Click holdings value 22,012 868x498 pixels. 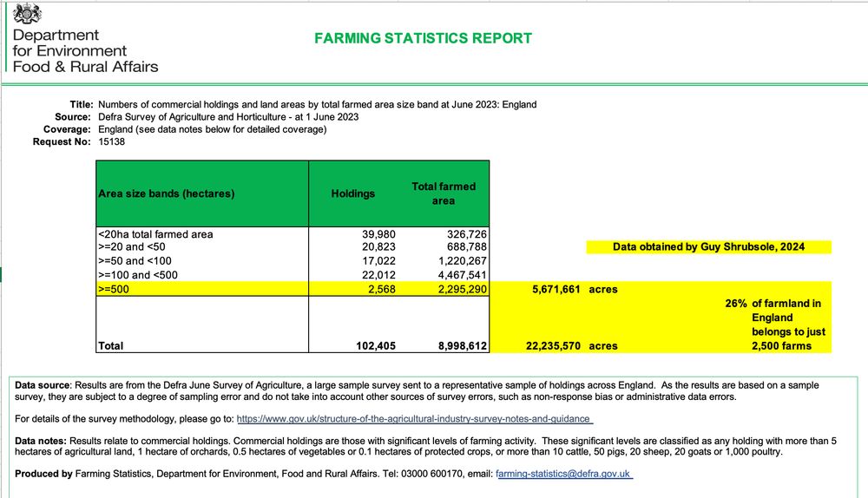point(378,275)
